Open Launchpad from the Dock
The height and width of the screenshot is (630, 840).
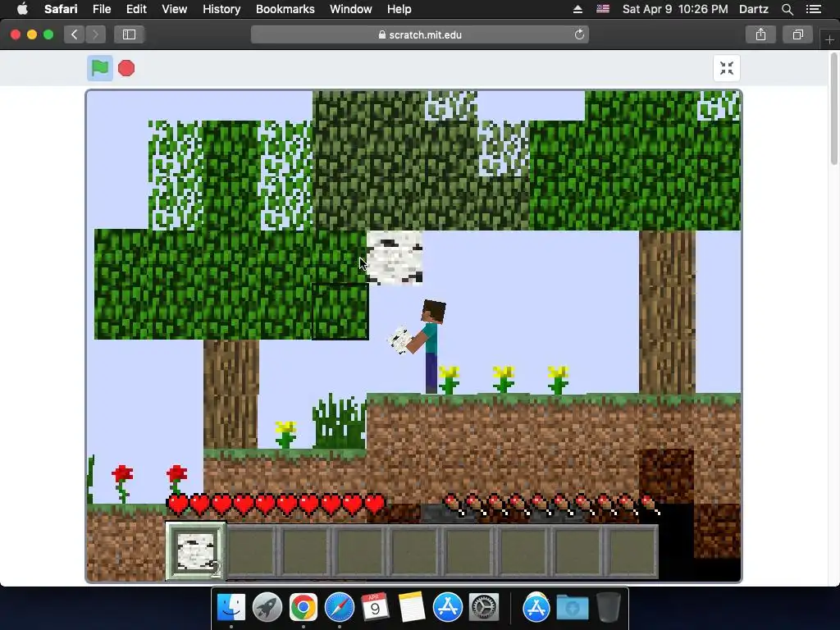click(267, 607)
